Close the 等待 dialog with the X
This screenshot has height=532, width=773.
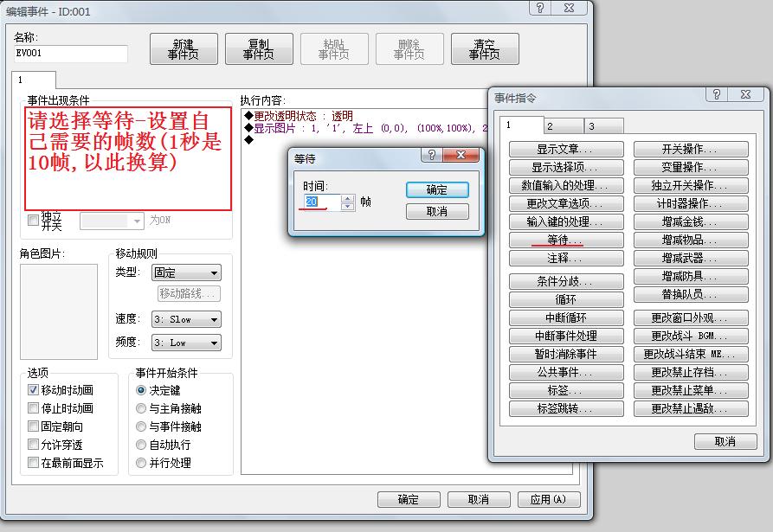point(461,155)
